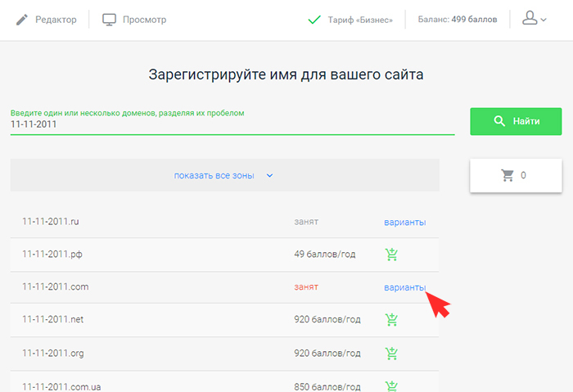This screenshot has width=573, height=392.
Task: Click the Найти search button
Action: coord(516,121)
